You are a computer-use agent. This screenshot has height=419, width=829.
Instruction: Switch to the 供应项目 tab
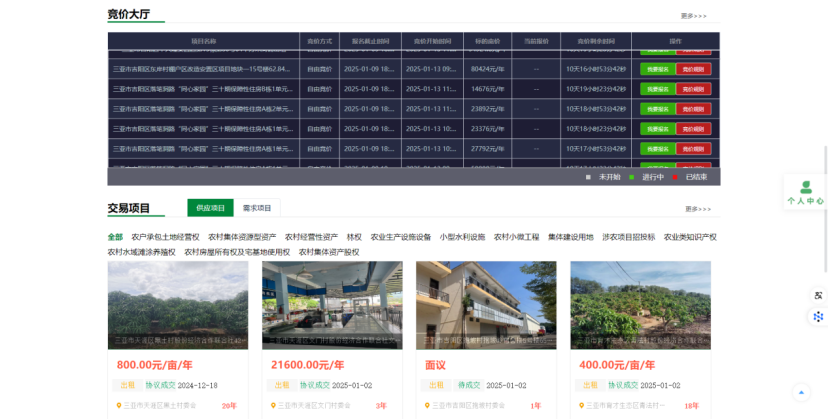[210, 208]
